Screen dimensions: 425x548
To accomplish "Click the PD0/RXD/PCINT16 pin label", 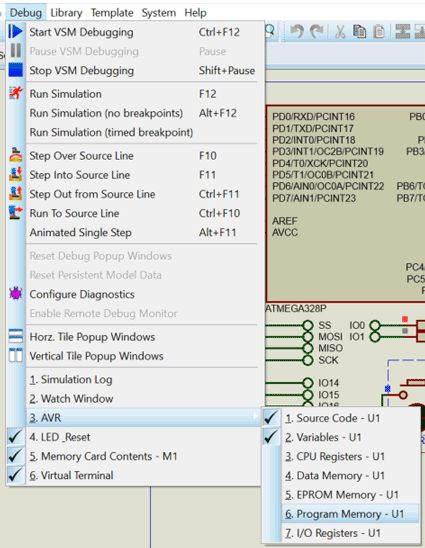I will pyautogui.click(x=314, y=116).
